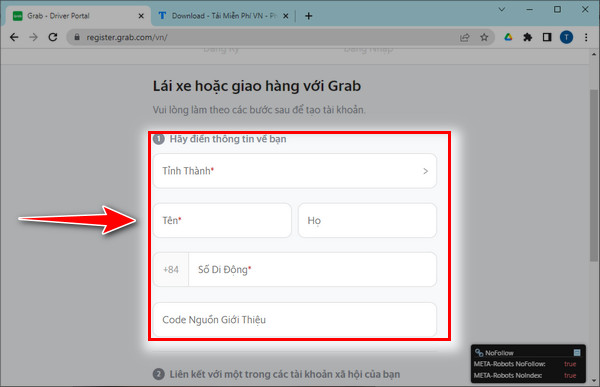
Task: Click heading Lái xe hoặc giao hàng với Grab
Action: click(257, 86)
